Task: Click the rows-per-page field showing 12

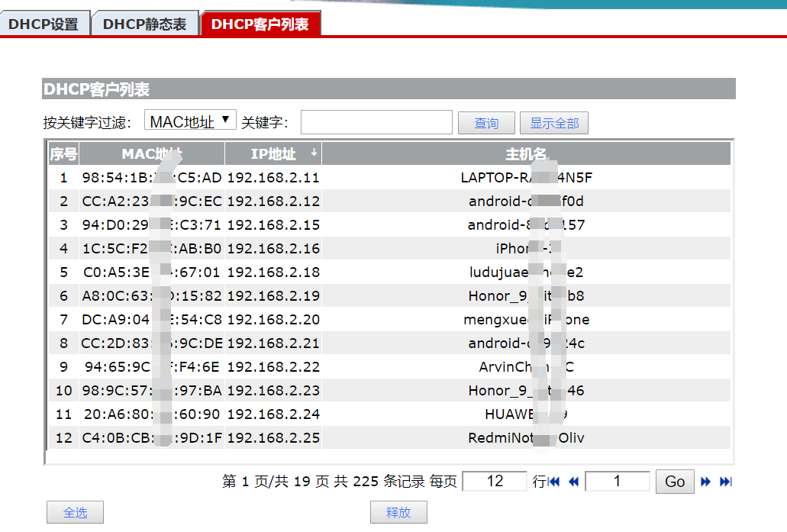Action: point(495,482)
